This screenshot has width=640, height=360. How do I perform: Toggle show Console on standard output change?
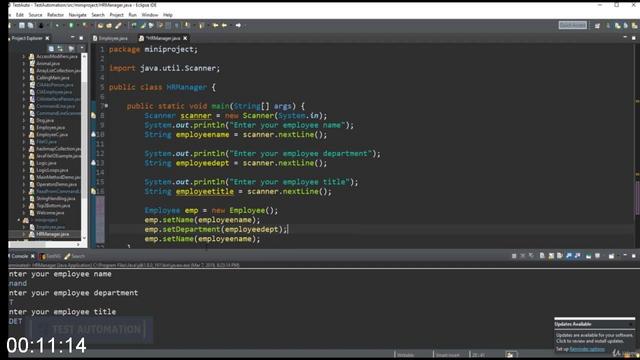click(x=569, y=256)
